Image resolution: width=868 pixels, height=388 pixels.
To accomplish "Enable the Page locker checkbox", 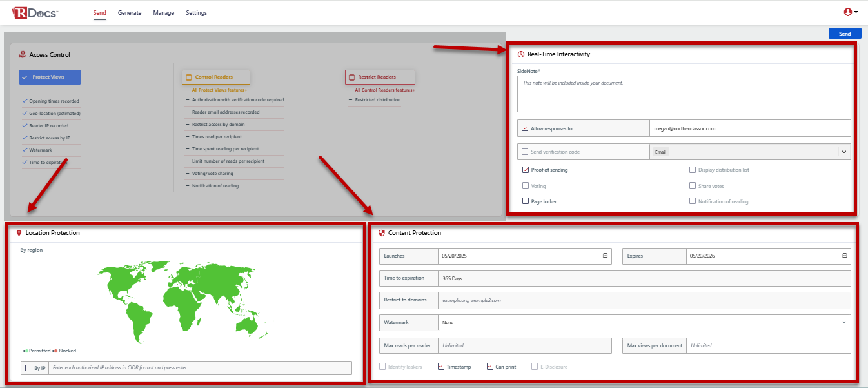I will pos(526,201).
